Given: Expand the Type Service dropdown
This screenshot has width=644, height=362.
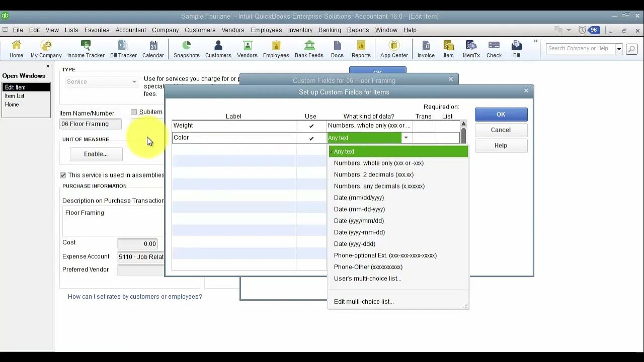Looking at the screenshot, I should tap(134, 82).
